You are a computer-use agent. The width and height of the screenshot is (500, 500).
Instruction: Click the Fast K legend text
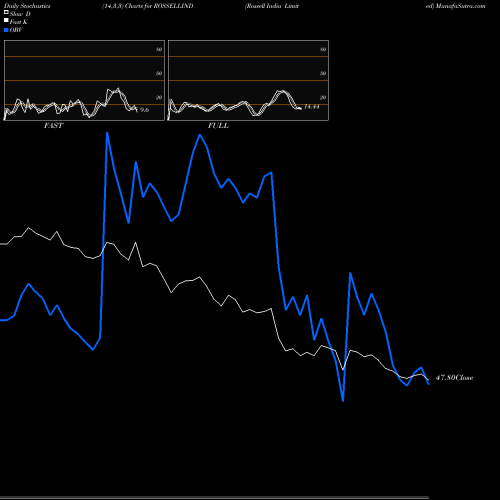[x=19, y=22]
